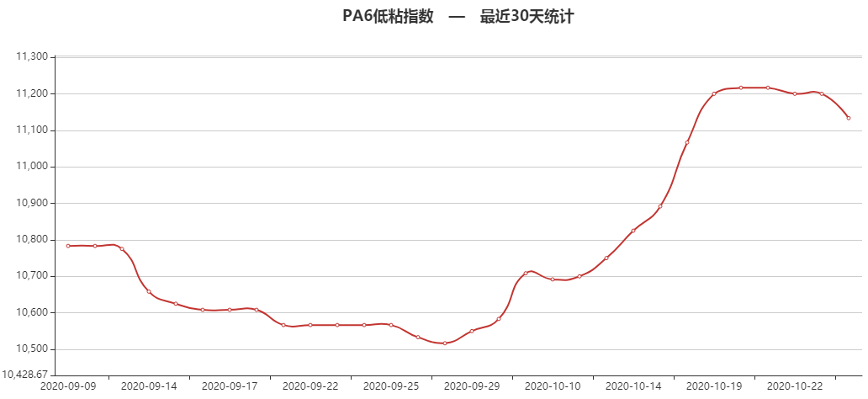Click the first data point on the line
This screenshot has height=399, width=868.
point(68,246)
